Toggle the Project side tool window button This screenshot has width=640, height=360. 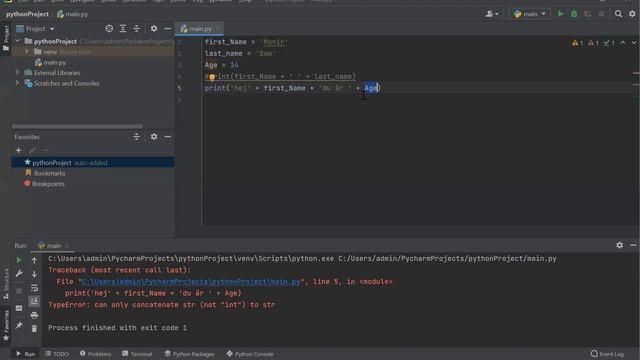(6, 38)
